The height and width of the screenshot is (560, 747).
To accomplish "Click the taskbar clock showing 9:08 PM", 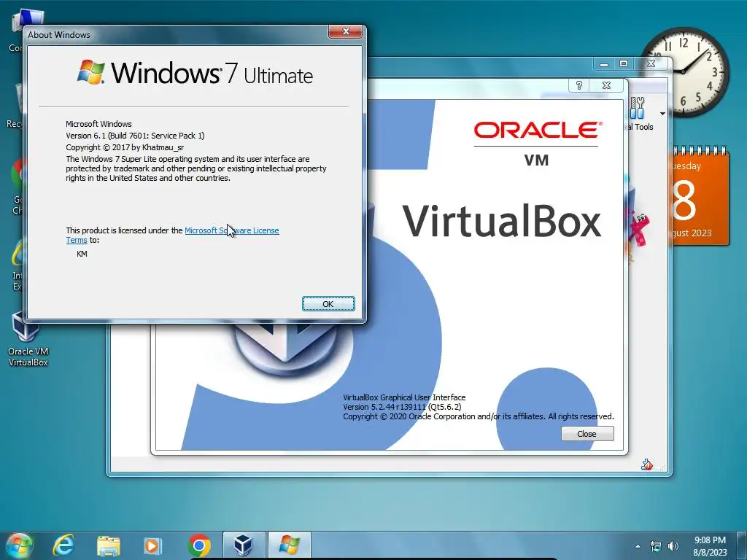I will [710, 545].
